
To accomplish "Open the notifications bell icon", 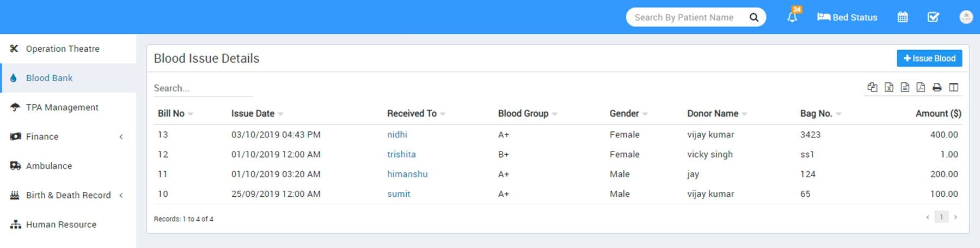I will click(792, 17).
